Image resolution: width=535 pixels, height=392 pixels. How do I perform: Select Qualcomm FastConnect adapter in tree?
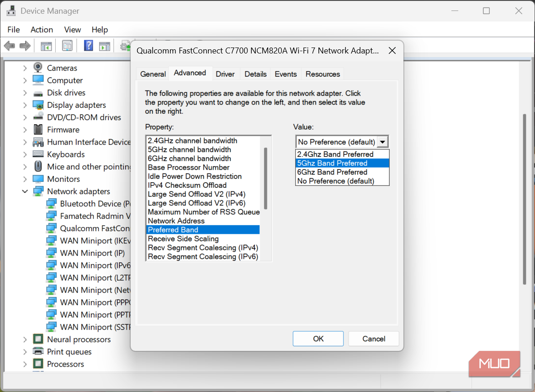click(88, 228)
